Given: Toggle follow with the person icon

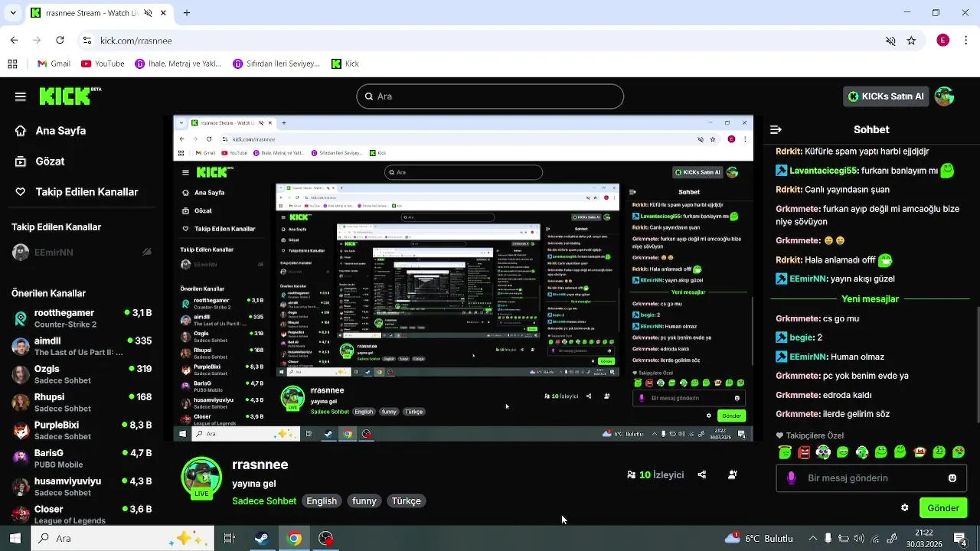Looking at the screenshot, I should [733, 475].
